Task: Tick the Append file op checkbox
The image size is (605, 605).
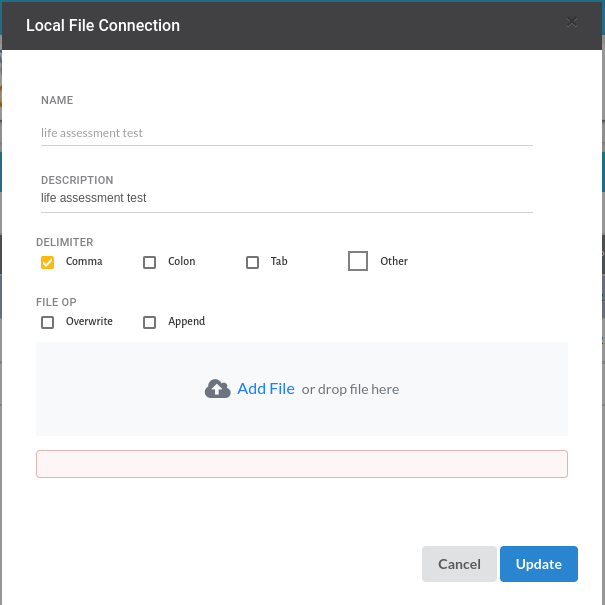Action: point(149,322)
